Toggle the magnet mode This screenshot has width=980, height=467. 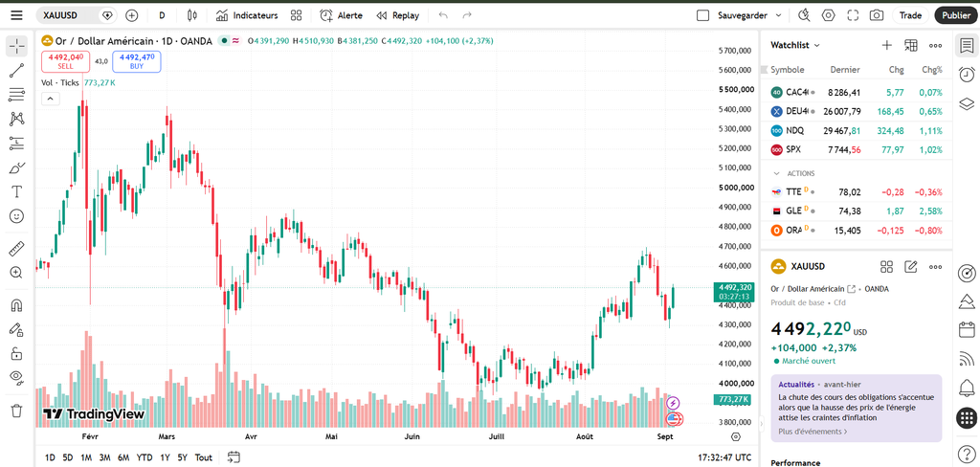(x=17, y=305)
